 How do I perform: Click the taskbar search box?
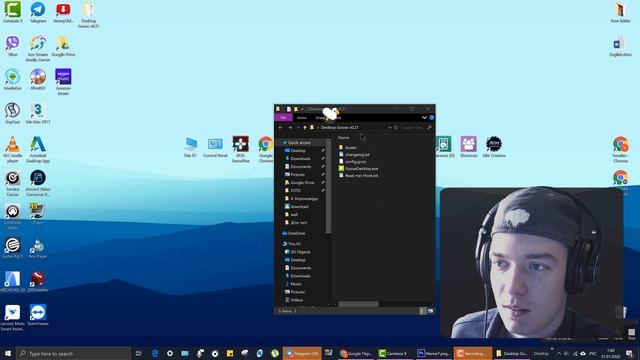[73, 353]
